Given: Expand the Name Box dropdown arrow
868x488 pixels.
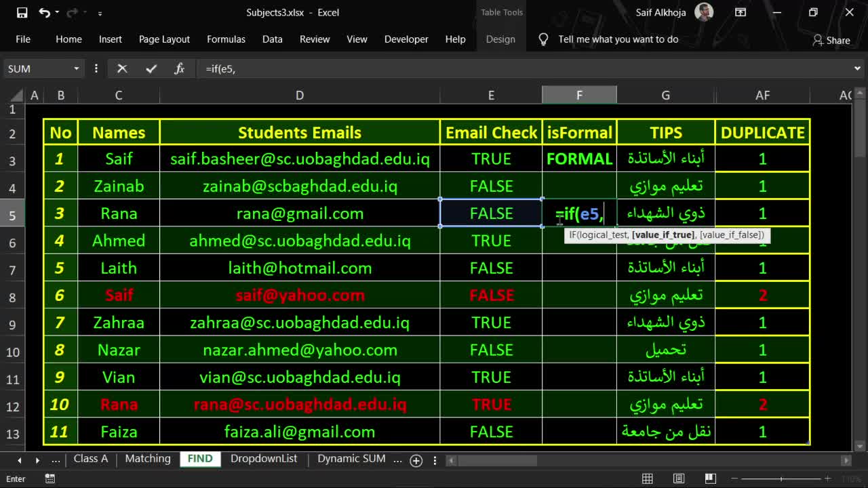Looking at the screenshot, I should (76, 68).
